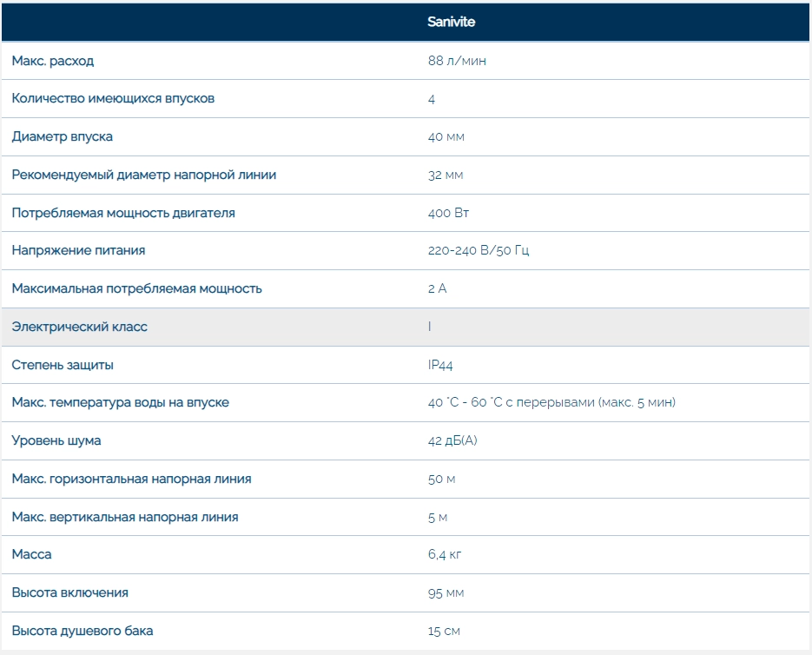
Task: Select the 32 мм value
Action: pyautogui.click(x=446, y=175)
